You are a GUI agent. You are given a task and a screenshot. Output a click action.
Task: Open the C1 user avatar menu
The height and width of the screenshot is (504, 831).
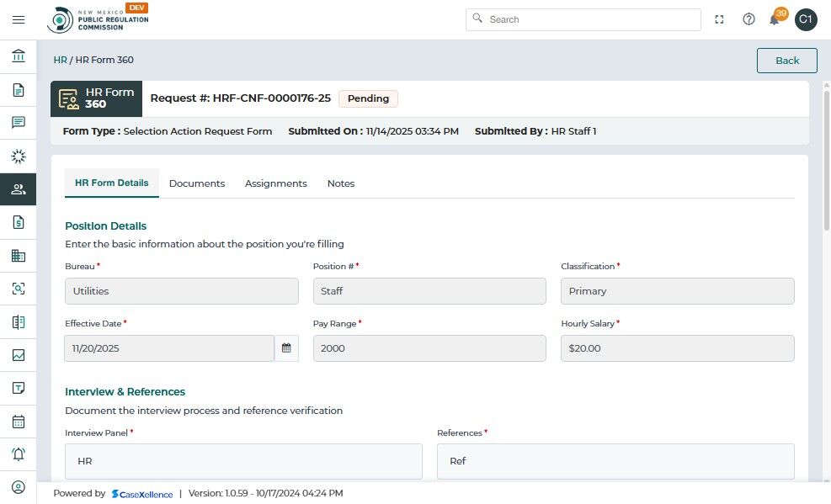(806, 19)
